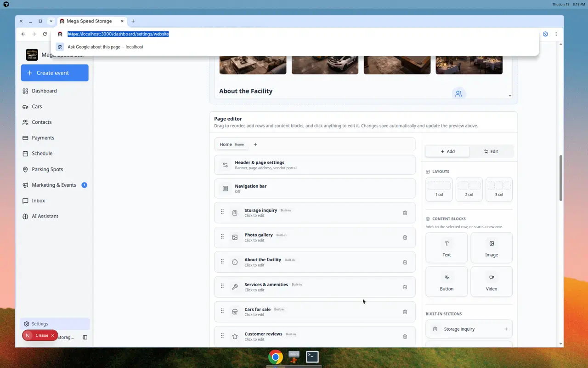Click drag handle of Storage inquiry row
Image resolution: width=588 pixels, height=368 pixels.
click(x=222, y=212)
